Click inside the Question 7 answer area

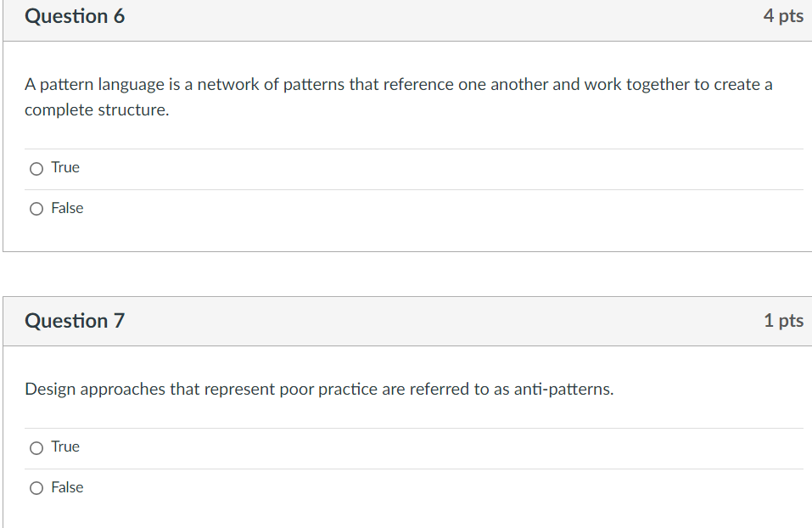pyautogui.click(x=407, y=467)
